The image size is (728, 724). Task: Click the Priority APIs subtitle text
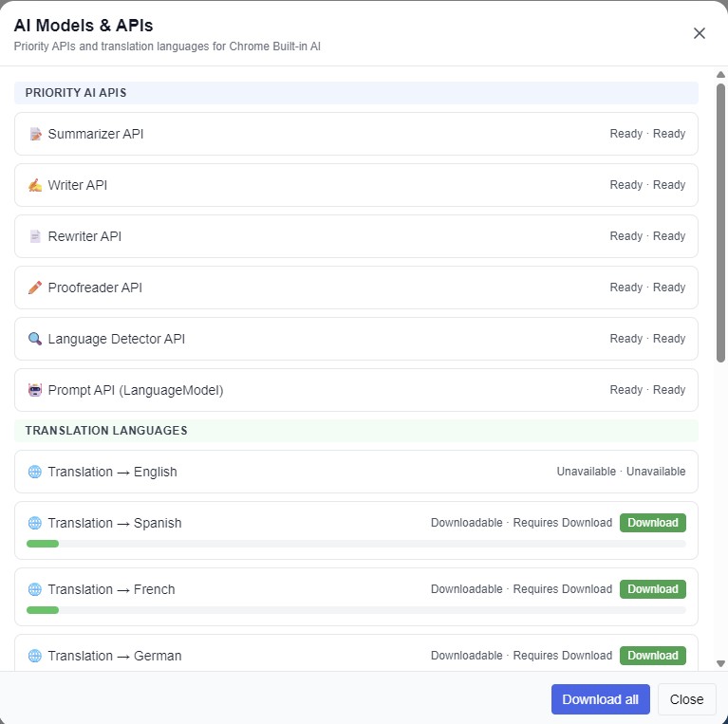(x=167, y=46)
